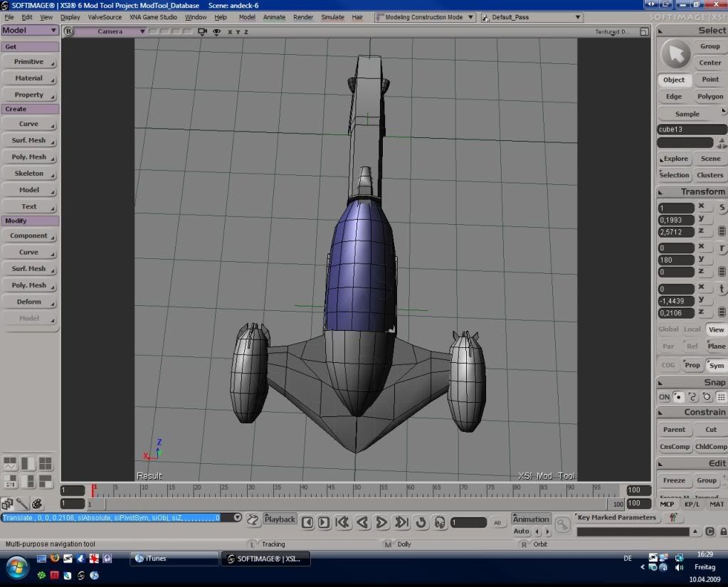
Task: Click the Y rotation field showing 180
Action: tap(675, 260)
